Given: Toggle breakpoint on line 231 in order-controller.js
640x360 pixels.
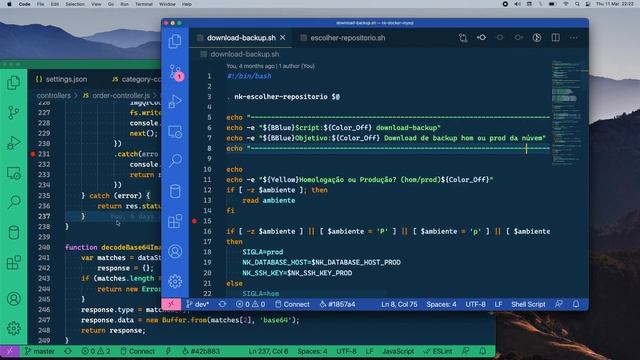Looking at the screenshot, I should [33, 154].
